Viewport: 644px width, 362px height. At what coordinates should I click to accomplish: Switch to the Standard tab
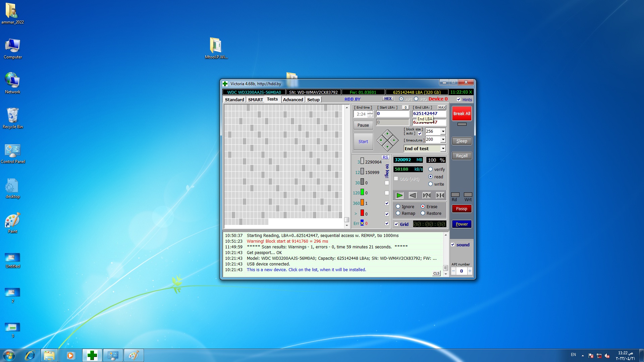234,100
